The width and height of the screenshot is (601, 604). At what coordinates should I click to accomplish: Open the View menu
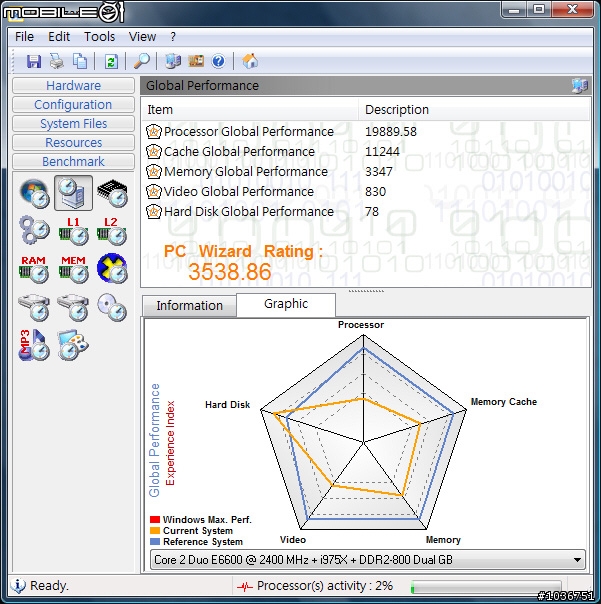tap(142, 37)
